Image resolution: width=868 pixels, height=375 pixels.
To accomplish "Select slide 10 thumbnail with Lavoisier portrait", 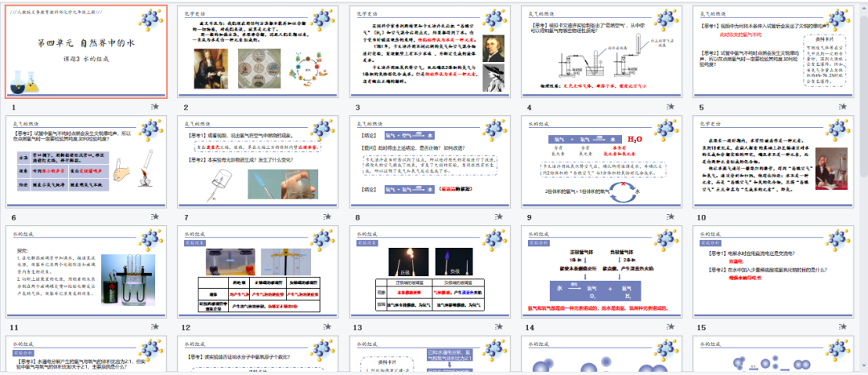I will (774, 162).
